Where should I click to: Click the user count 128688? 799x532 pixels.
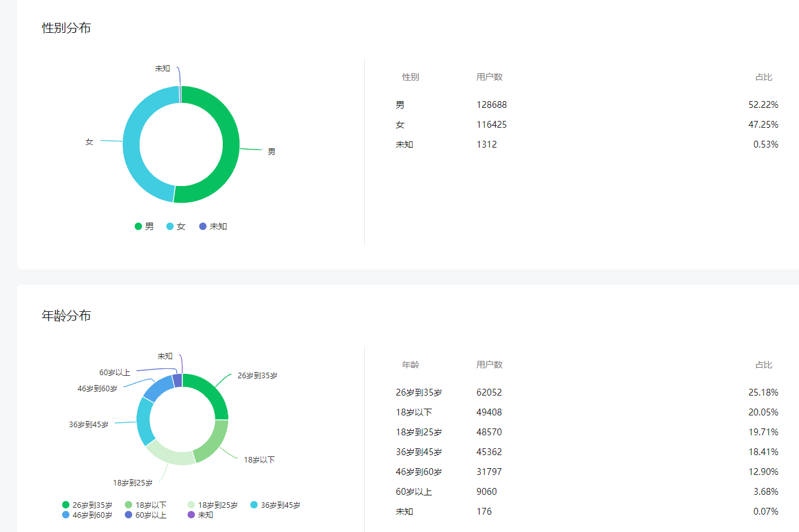point(492,105)
